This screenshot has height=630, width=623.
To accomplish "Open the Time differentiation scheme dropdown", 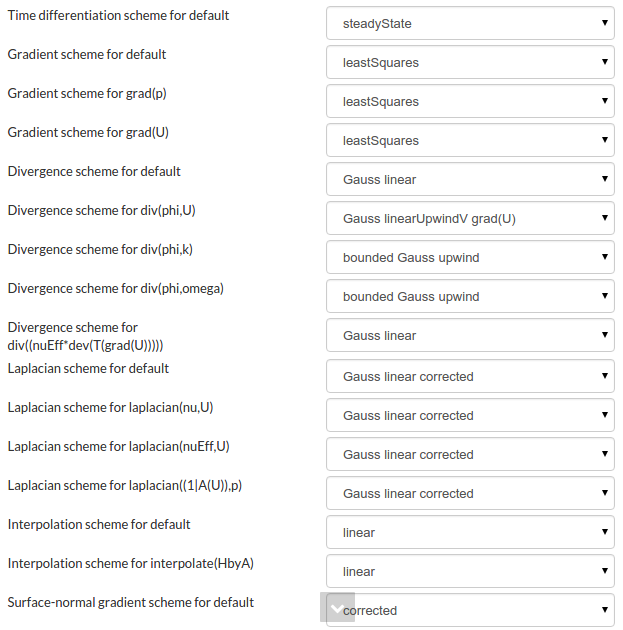I will coord(469,23).
